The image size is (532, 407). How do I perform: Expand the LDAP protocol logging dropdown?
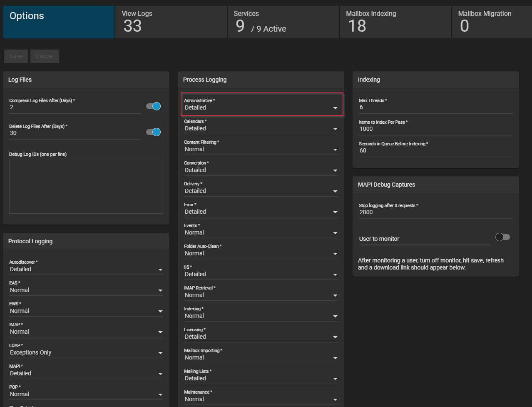(86, 353)
